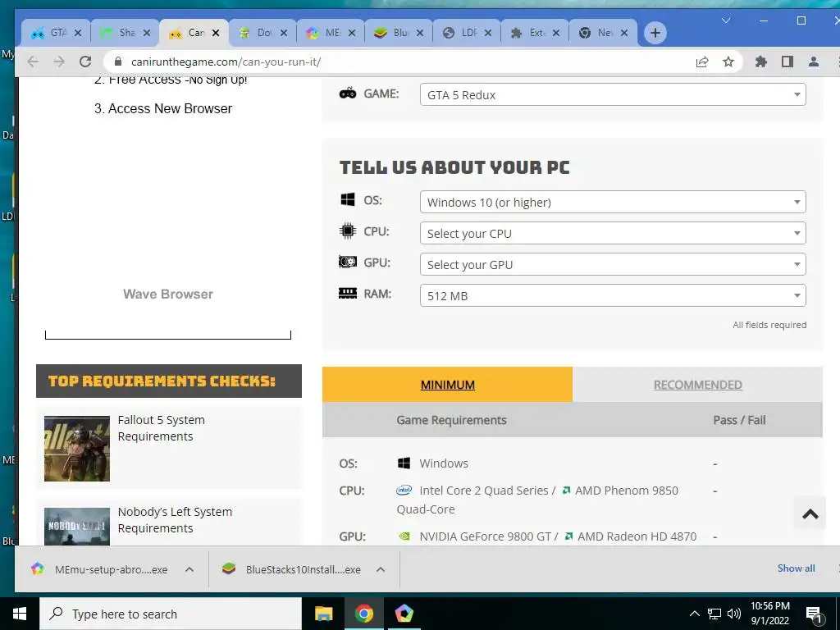Click the graphics card GPU icon
The width and height of the screenshot is (840, 630).
pos(348,262)
